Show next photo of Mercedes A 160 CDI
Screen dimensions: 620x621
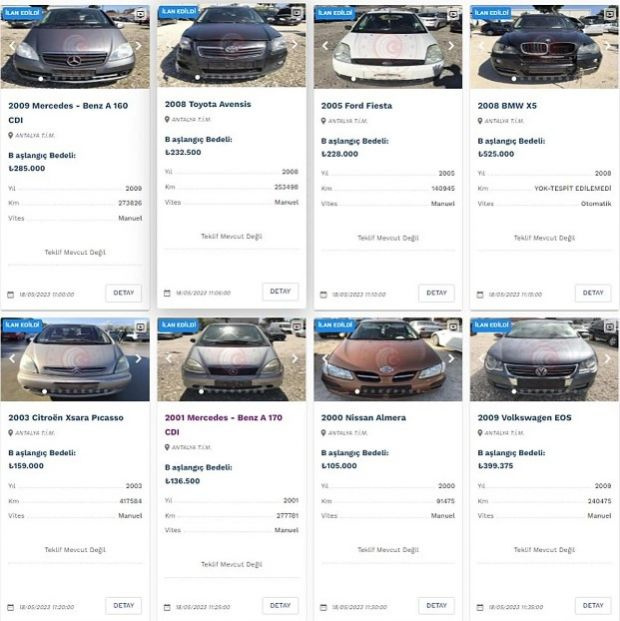[138, 46]
